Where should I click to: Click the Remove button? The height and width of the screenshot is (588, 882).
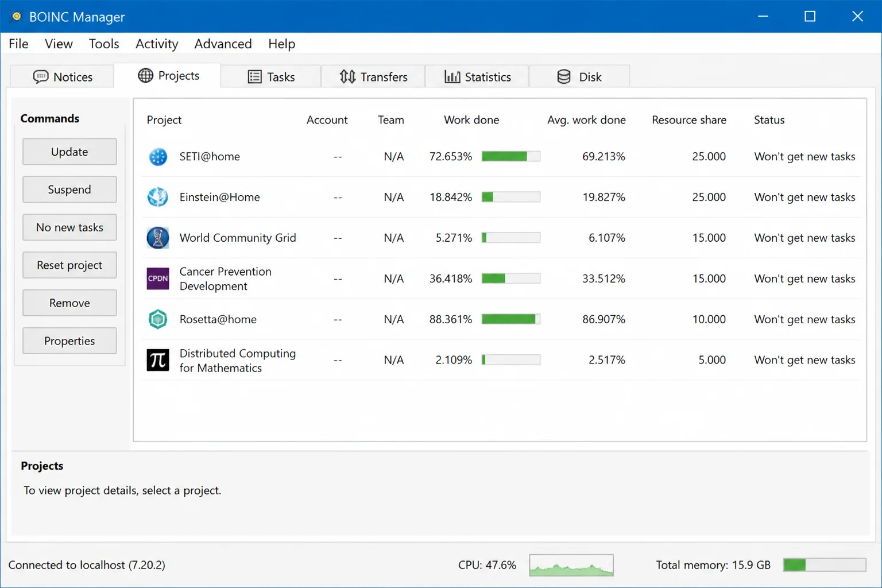(69, 303)
